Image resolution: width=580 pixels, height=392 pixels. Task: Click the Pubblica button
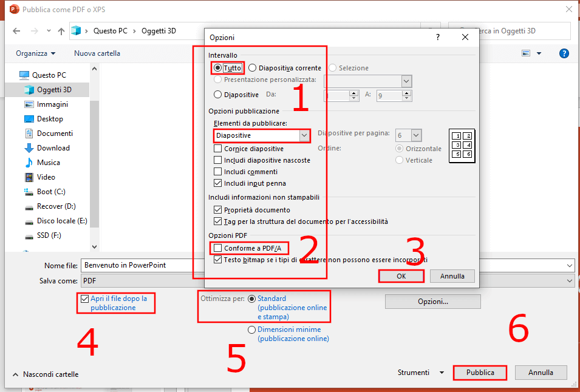point(480,373)
